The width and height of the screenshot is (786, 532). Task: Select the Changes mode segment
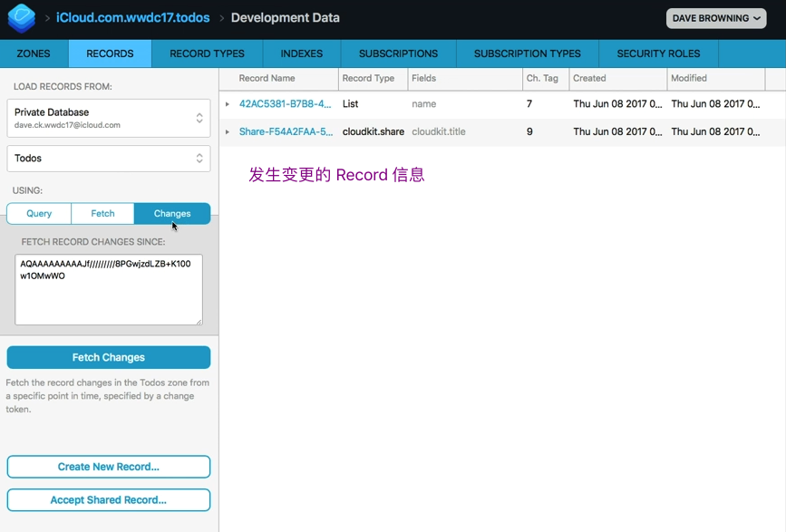click(x=172, y=213)
